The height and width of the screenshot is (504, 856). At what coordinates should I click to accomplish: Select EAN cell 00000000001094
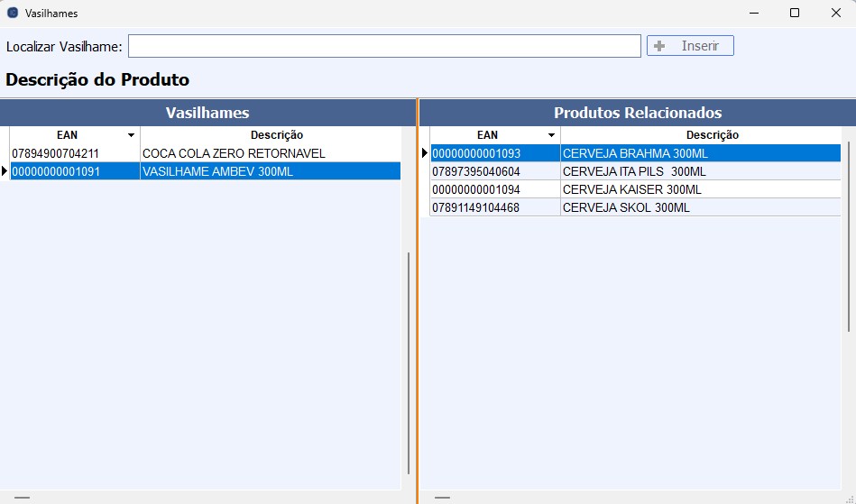(x=495, y=189)
